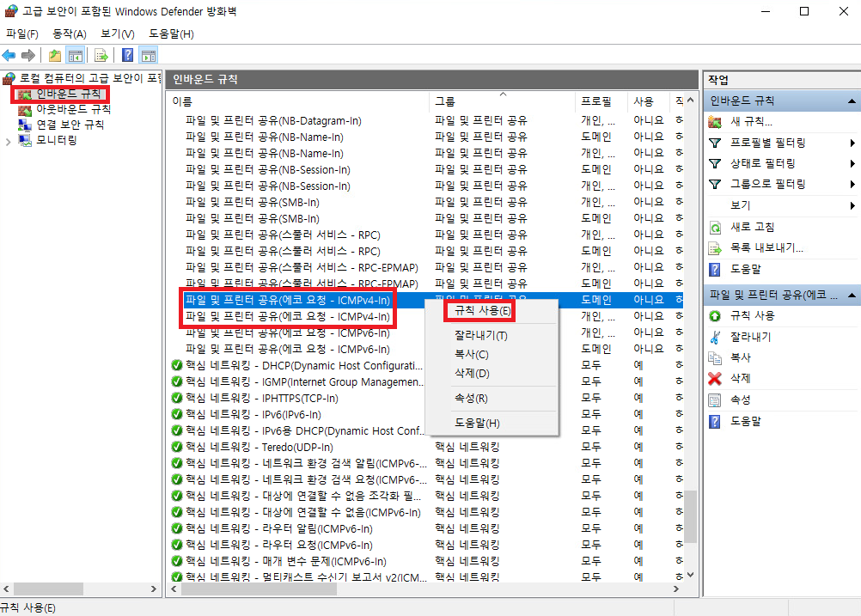Viewport: 861px width, 616px height.
Task: Open help from the toolbar question icon
Action: tap(127, 56)
